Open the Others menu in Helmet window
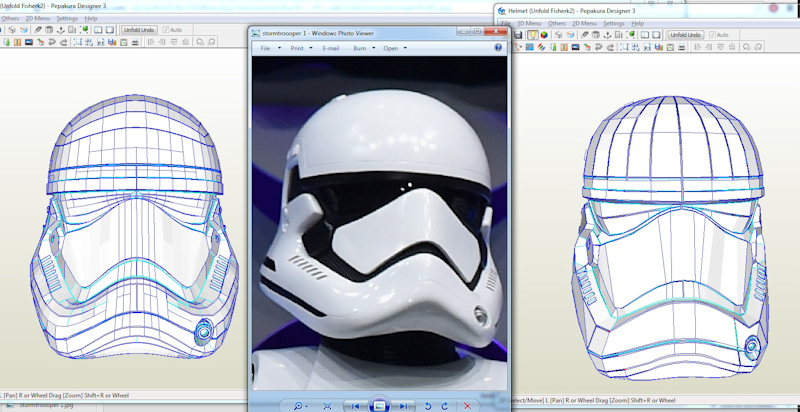The image size is (800, 412). (x=557, y=23)
